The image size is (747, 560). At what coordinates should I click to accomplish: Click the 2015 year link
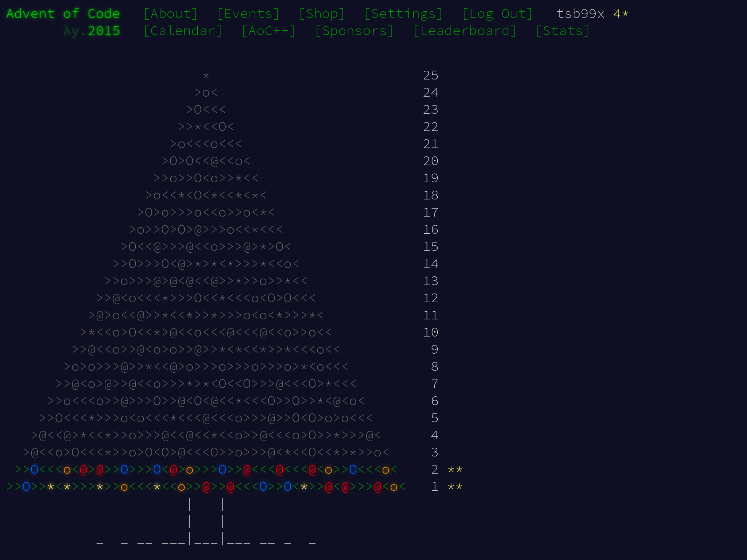tap(104, 31)
